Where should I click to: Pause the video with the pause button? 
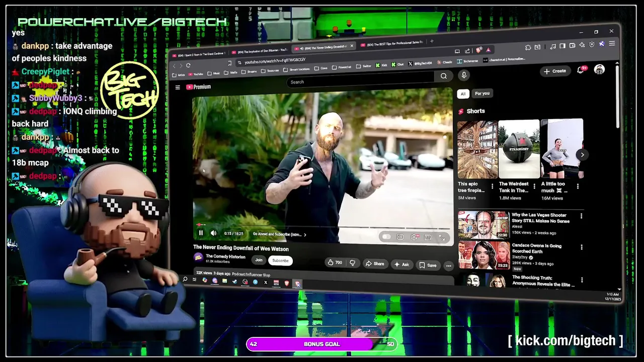point(201,233)
